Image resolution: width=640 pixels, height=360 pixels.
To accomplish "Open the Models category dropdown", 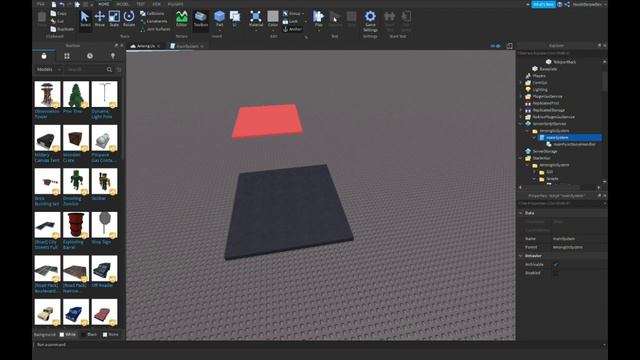I will pos(49,70).
